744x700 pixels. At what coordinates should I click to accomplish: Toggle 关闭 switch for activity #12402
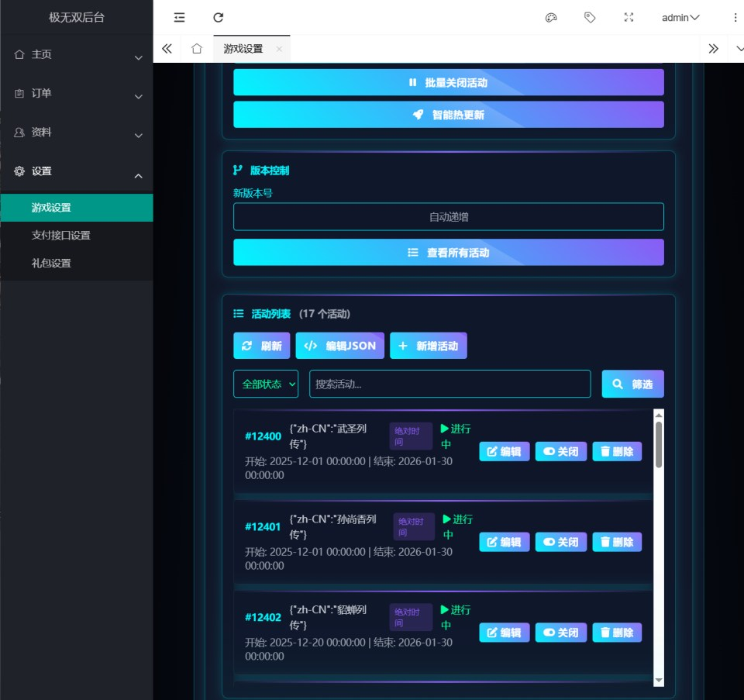click(560, 633)
